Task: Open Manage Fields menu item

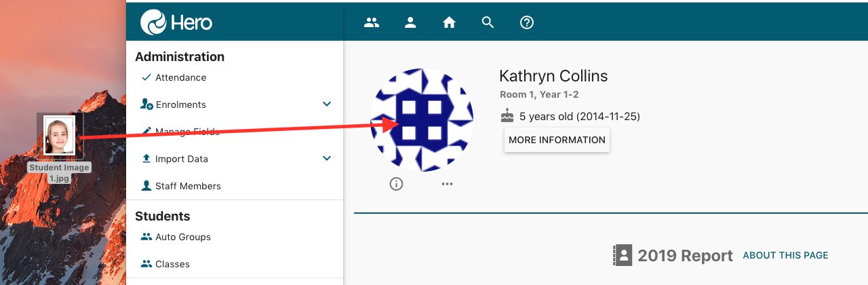Action: [x=187, y=132]
